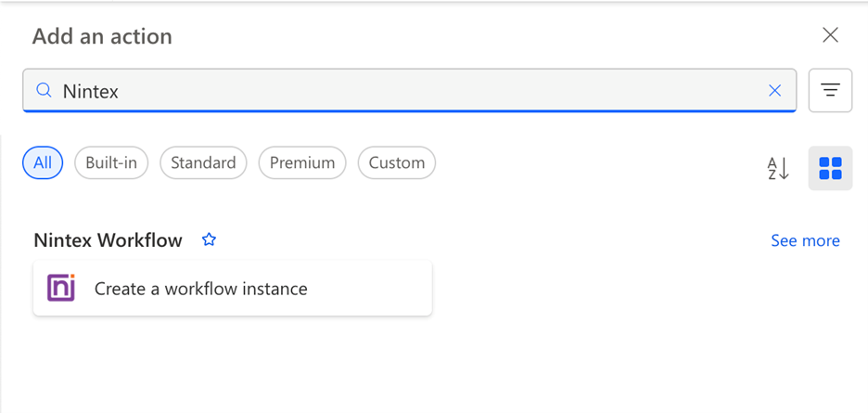Screen dimensions: 868x413
Task: Click inside the Nintex search field
Action: (410, 91)
